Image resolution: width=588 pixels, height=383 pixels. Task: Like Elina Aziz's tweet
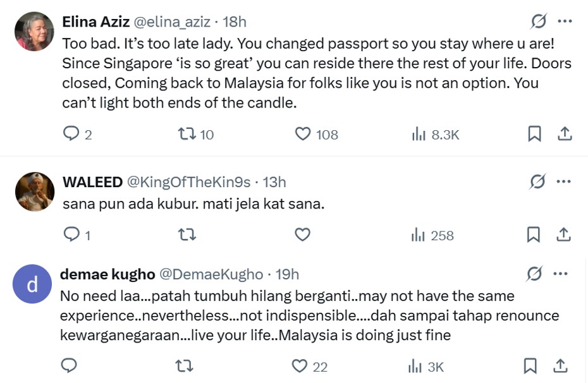click(303, 134)
